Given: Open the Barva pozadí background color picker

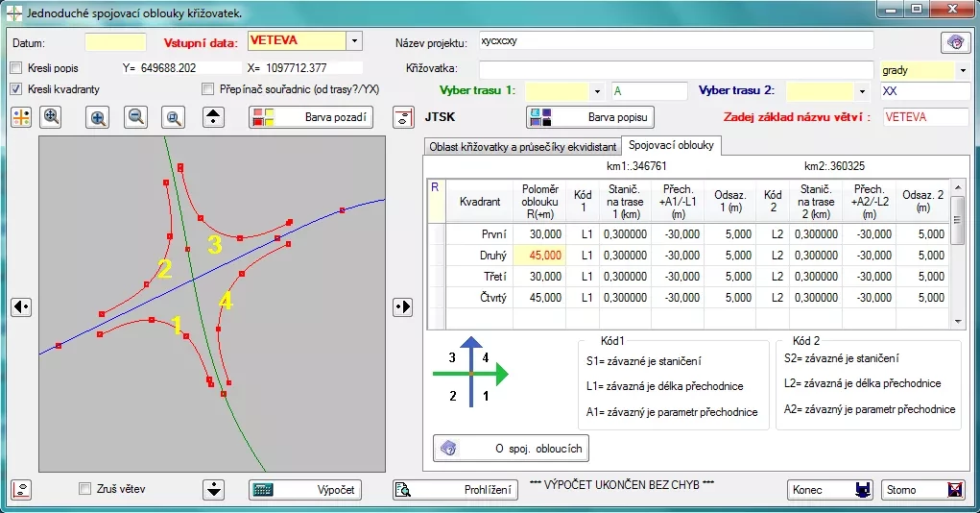Looking at the screenshot, I should [317, 117].
